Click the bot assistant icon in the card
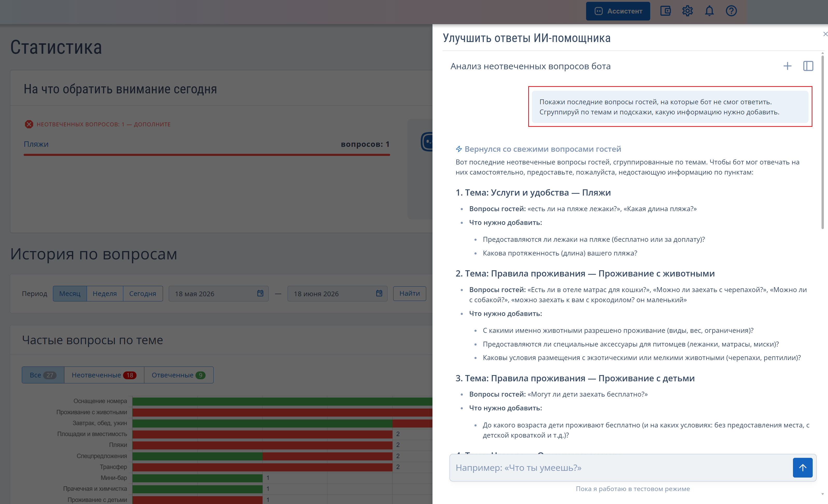The image size is (828, 504). [427, 142]
